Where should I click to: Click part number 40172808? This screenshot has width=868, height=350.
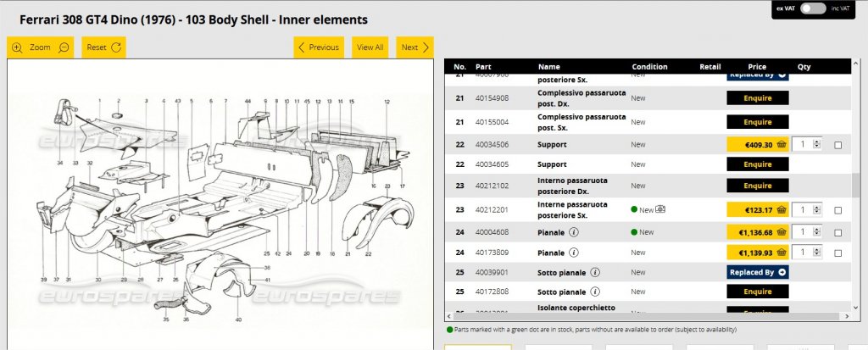(x=492, y=292)
